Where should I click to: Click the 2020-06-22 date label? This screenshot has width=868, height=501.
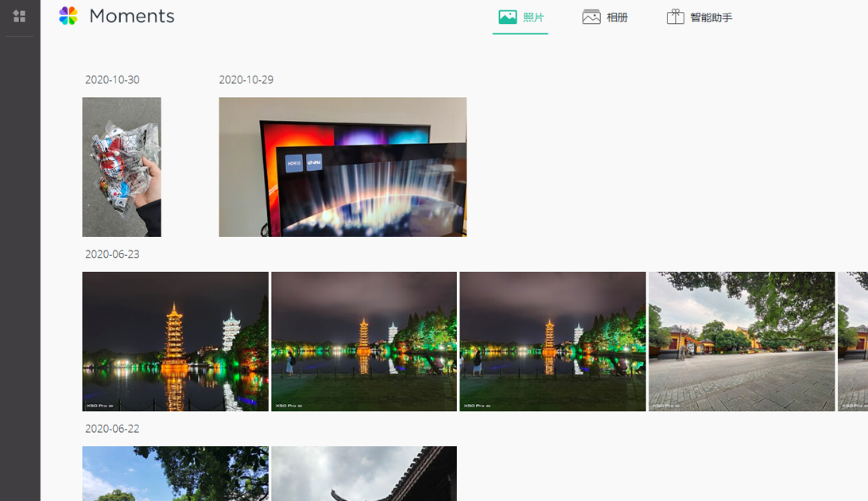(x=112, y=429)
